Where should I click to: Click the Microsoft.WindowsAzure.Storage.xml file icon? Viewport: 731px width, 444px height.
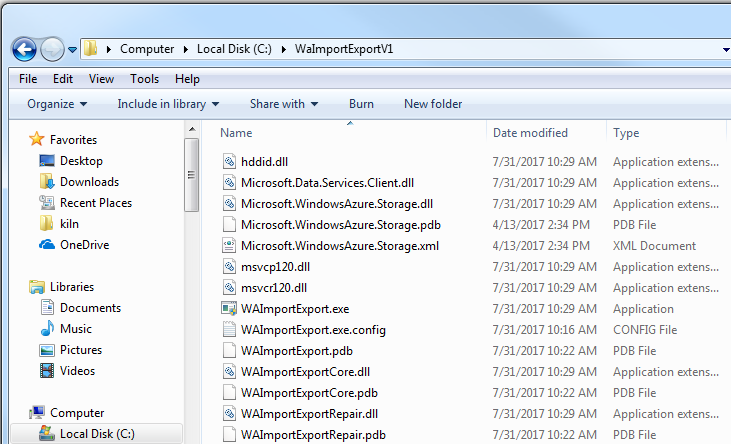[229, 245]
